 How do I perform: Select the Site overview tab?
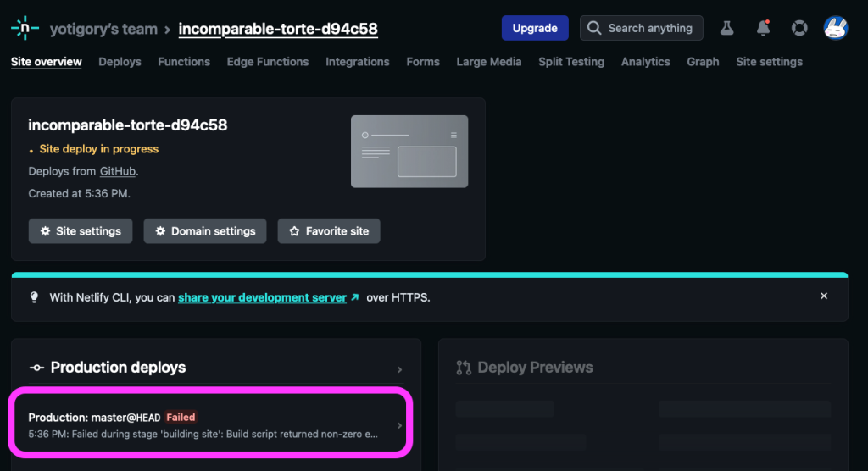pyautogui.click(x=47, y=62)
